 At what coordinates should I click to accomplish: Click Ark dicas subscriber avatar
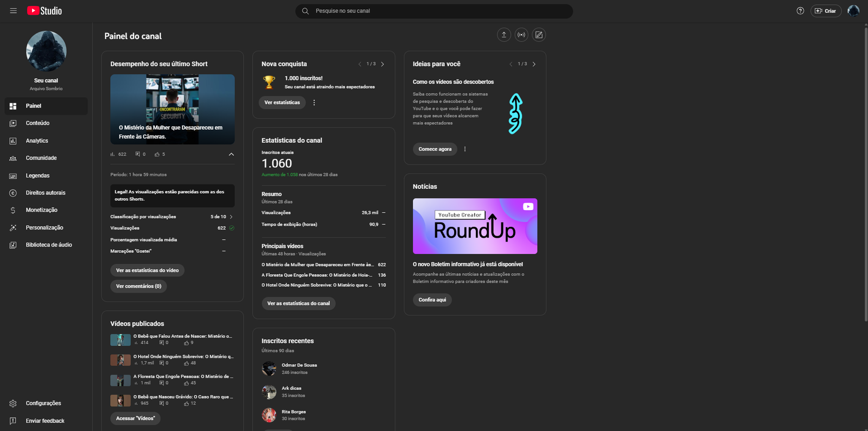click(x=269, y=392)
